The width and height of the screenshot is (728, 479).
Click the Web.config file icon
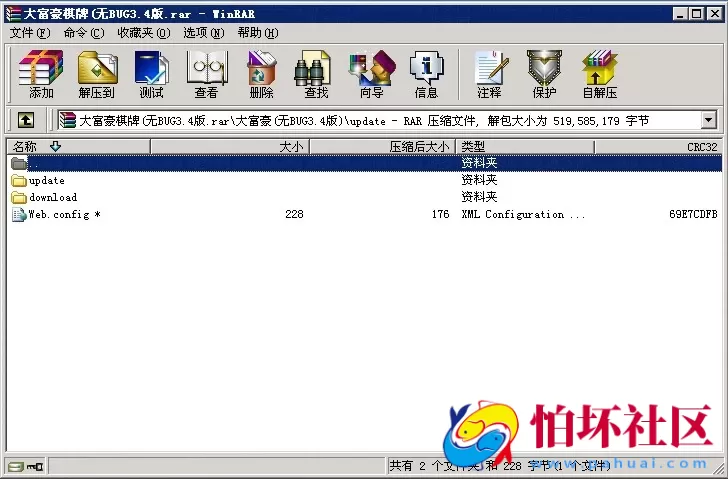coord(19,214)
